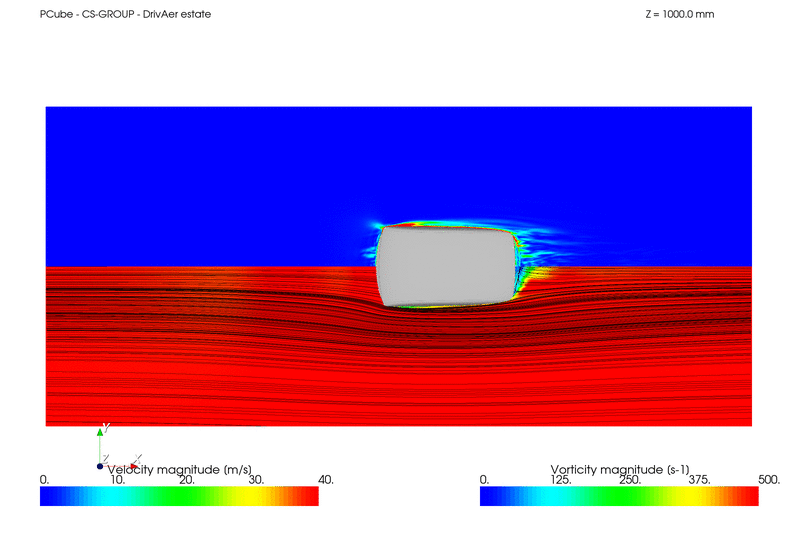Click the 20. tick label on velocity legend
Screen dimensions: 800x533
coord(184,480)
